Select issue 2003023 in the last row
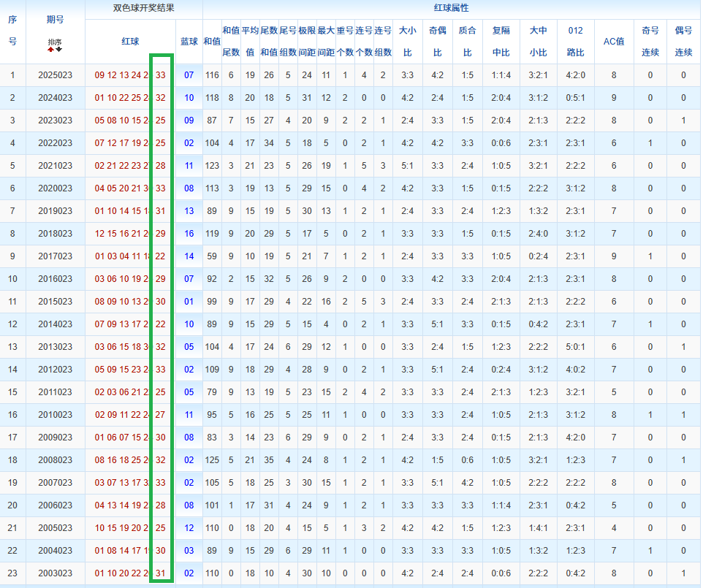The width and height of the screenshot is (703, 588). pos(55,573)
